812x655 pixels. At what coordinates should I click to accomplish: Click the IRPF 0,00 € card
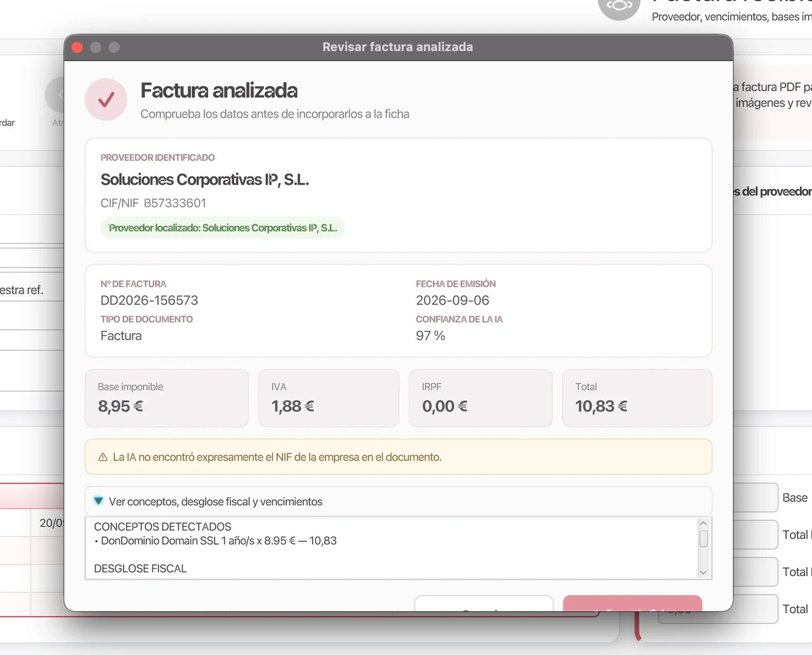click(x=480, y=398)
